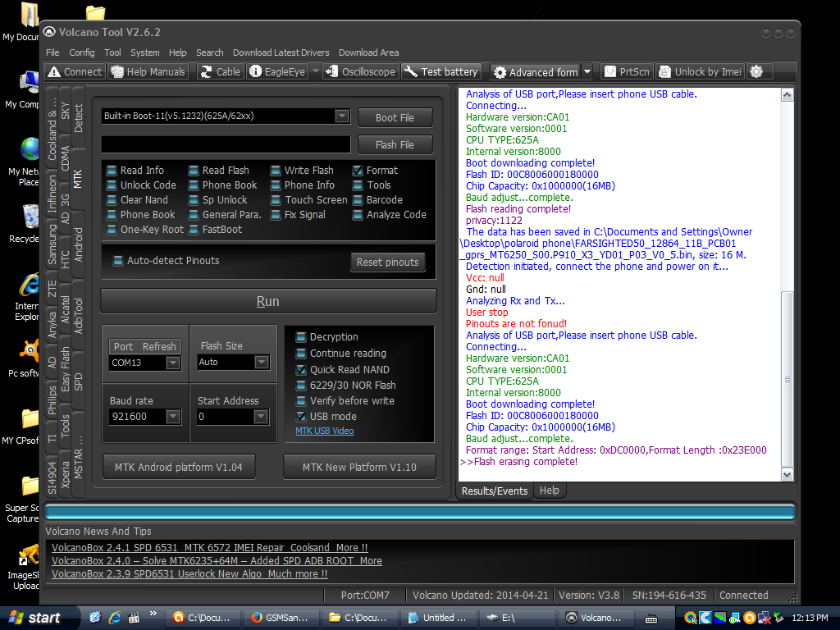Open the GSMSan... Firefox taskbar item
The height and width of the screenshot is (630, 840).
[x=281, y=618]
